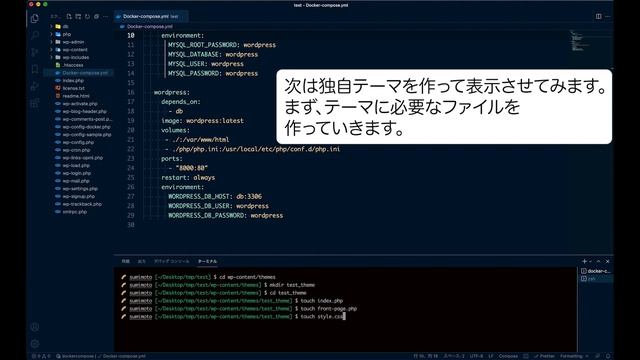Collapse all folders in Explorer
Screen dimensions: 640x360
tap(96, 16)
